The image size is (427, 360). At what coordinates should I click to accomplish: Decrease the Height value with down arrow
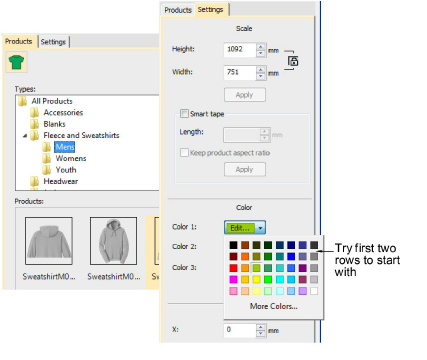coord(261,54)
